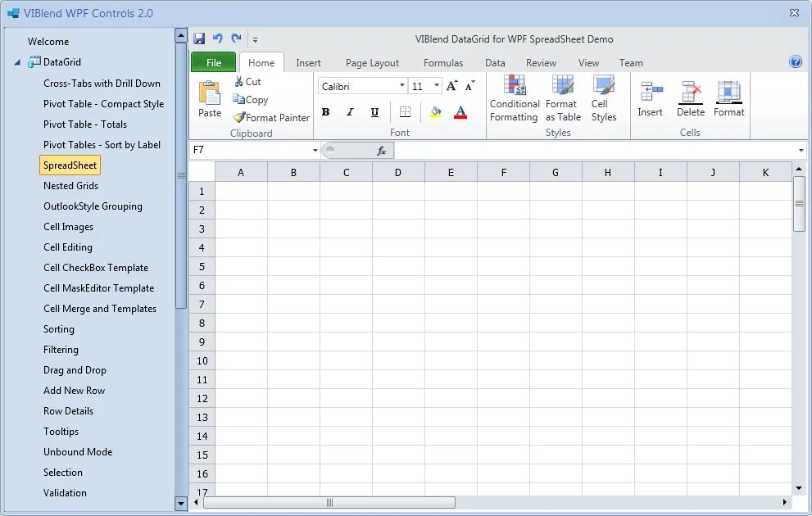Viewport: 812px width, 516px height.
Task: Open the green File tab
Action: coord(213,62)
